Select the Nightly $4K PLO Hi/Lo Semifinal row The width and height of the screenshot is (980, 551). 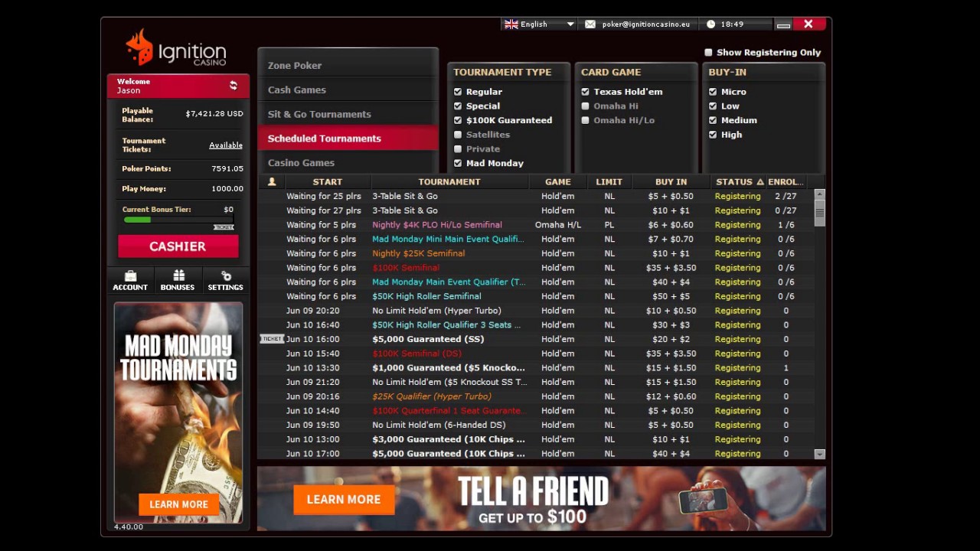tap(536, 225)
